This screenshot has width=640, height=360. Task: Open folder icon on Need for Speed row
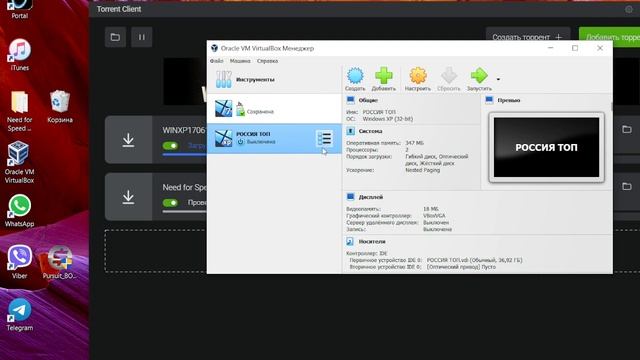point(627,187)
